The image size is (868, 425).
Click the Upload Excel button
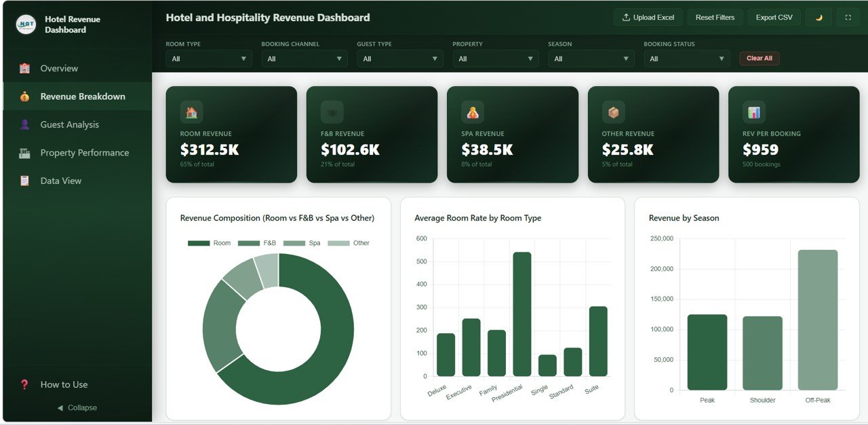[x=648, y=17]
